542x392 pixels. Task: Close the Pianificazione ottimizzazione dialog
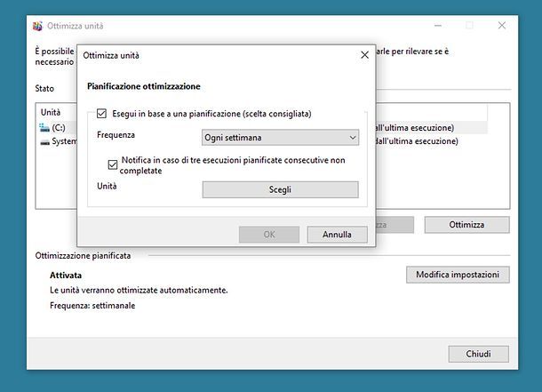364,55
